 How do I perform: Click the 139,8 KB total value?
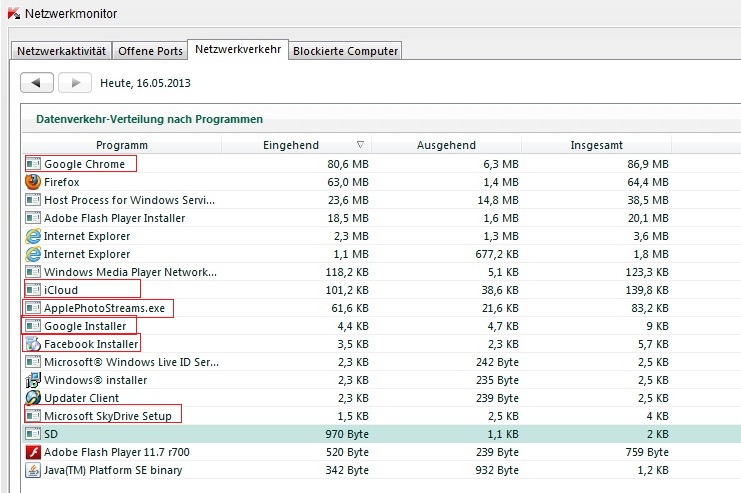click(647, 290)
